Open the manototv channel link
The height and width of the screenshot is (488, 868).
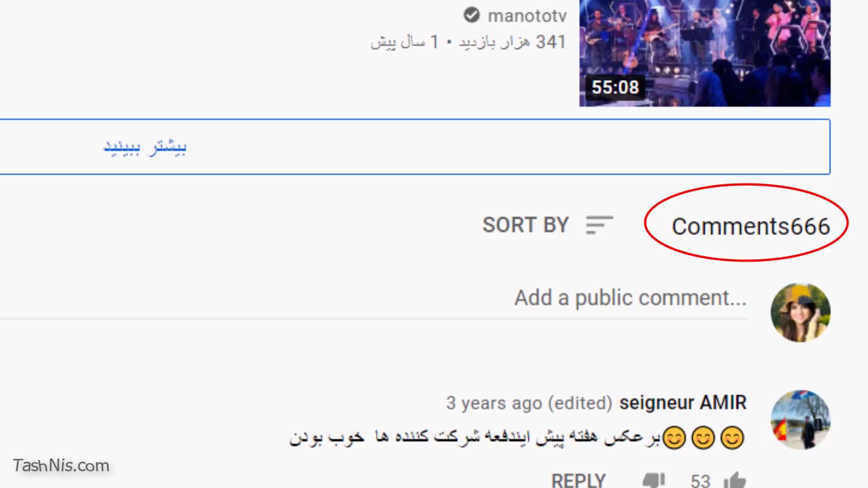point(527,16)
